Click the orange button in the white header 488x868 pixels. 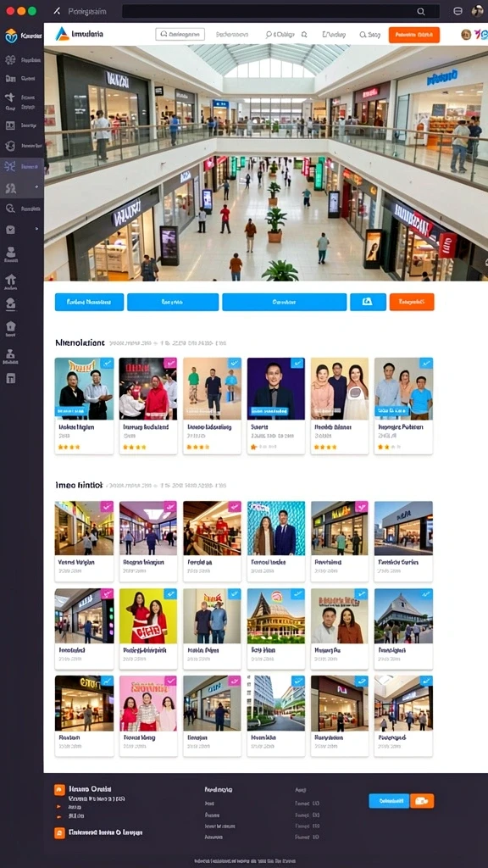(x=413, y=34)
